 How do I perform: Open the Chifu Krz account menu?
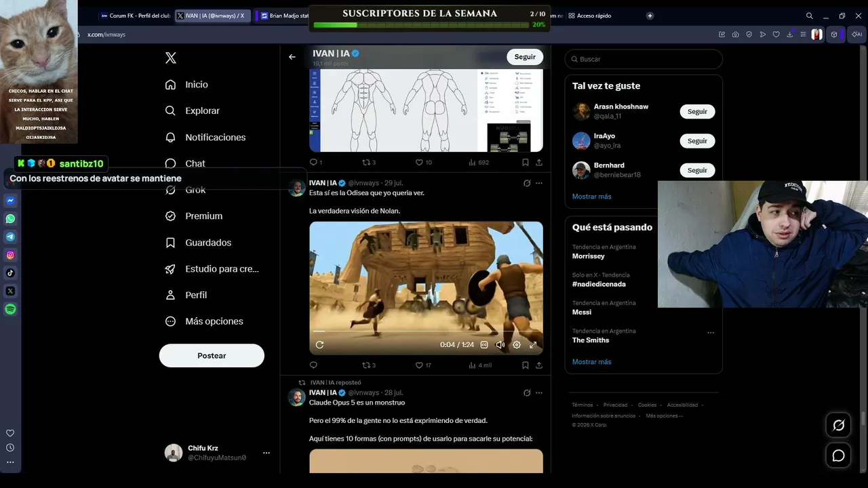pos(218,453)
